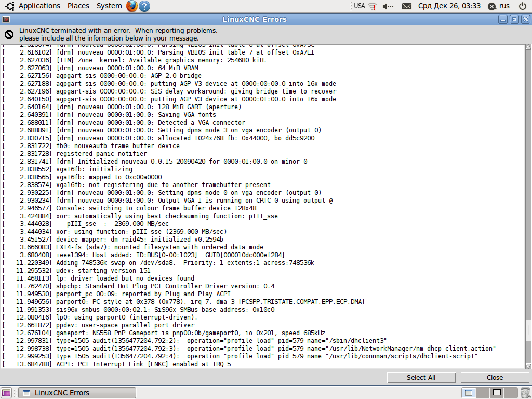Screen dimensions: 532x399
Task: Click the "[TTM] Zone kernel: Available graphics memory" line
Action: coord(135,60)
